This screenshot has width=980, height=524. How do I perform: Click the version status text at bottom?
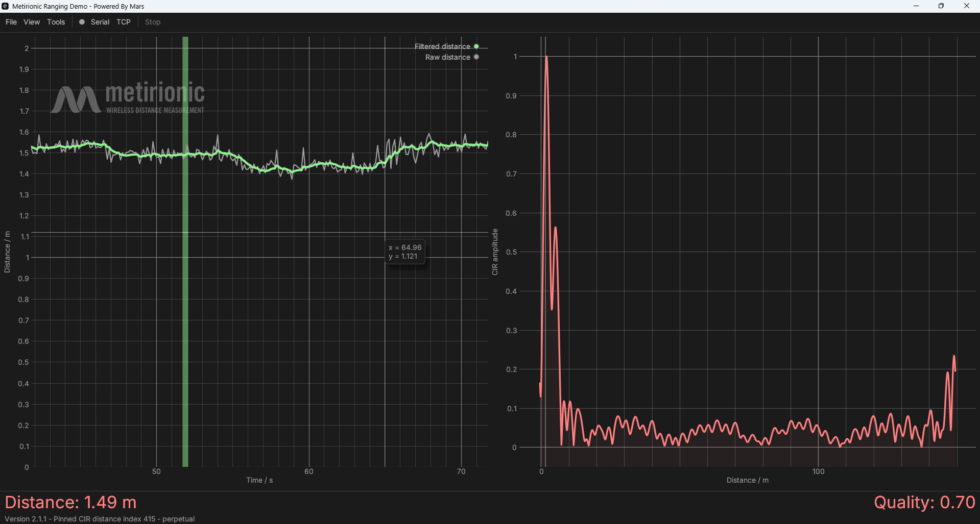(x=100, y=519)
